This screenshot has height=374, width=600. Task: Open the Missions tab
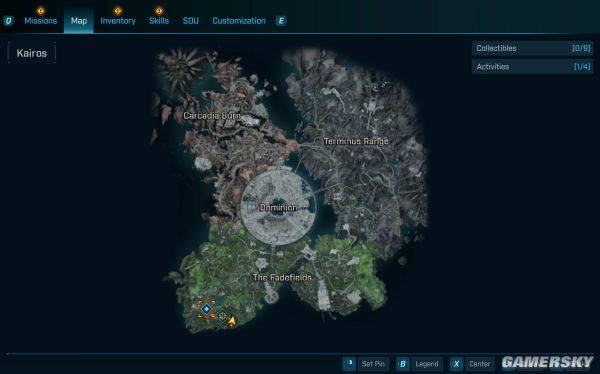click(41, 21)
